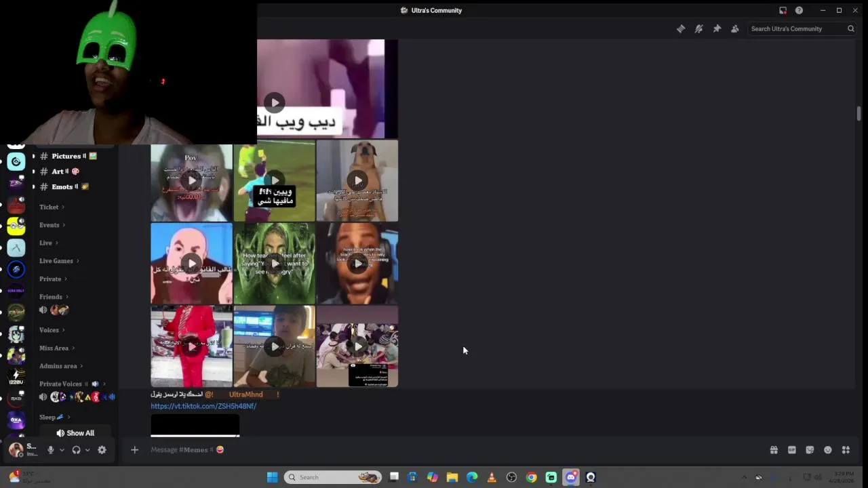This screenshot has width=868, height=488.
Task: Click the Message #Memes input box
Action: tap(448, 449)
